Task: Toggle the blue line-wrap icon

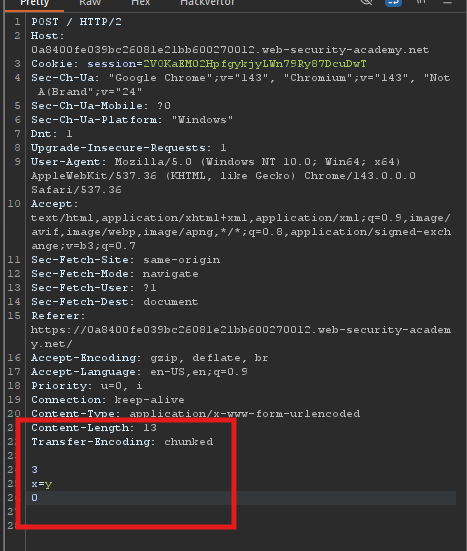Action: click(x=393, y=2)
